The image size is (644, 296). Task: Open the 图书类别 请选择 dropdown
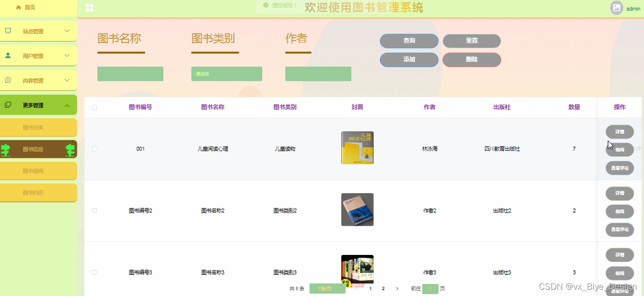[x=227, y=74]
